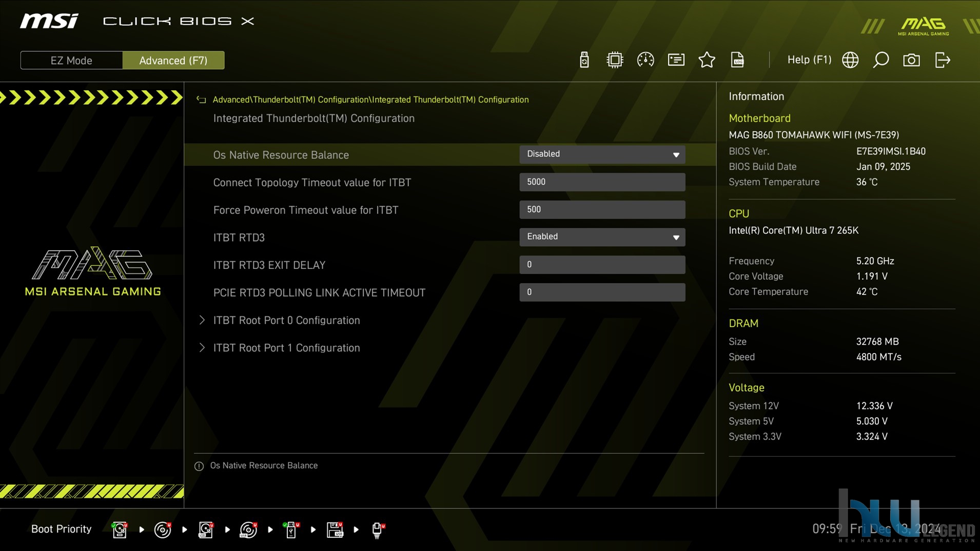This screenshot has width=980, height=551.
Task: Click CPU frequency 5.20 GHz value
Action: click(x=875, y=261)
